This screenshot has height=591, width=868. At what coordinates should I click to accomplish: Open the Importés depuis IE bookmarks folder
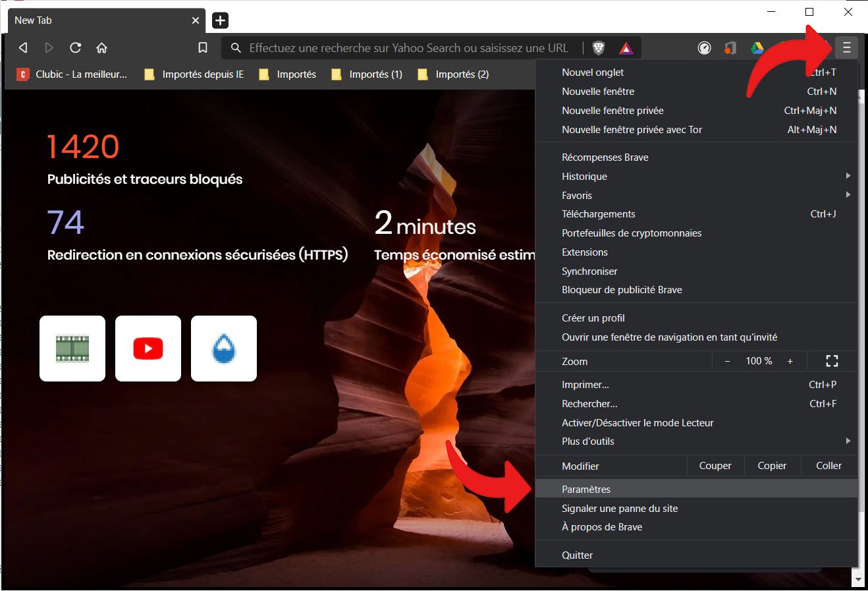(193, 74)
